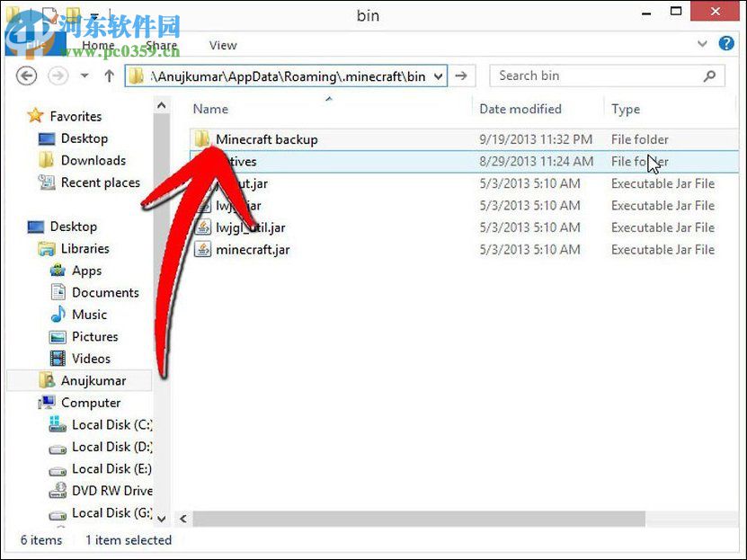This screenshot has height=560, width=747.
Task: Open the Apps library
Action: [x=86, y=271]
